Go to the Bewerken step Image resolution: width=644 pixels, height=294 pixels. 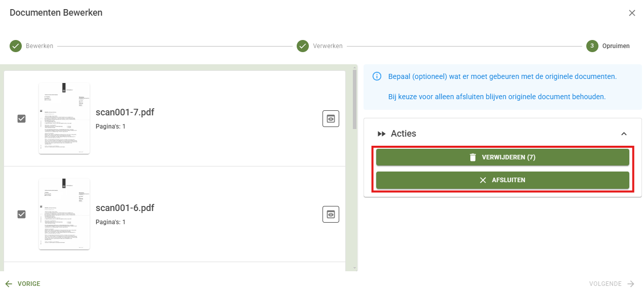[39, 46]
